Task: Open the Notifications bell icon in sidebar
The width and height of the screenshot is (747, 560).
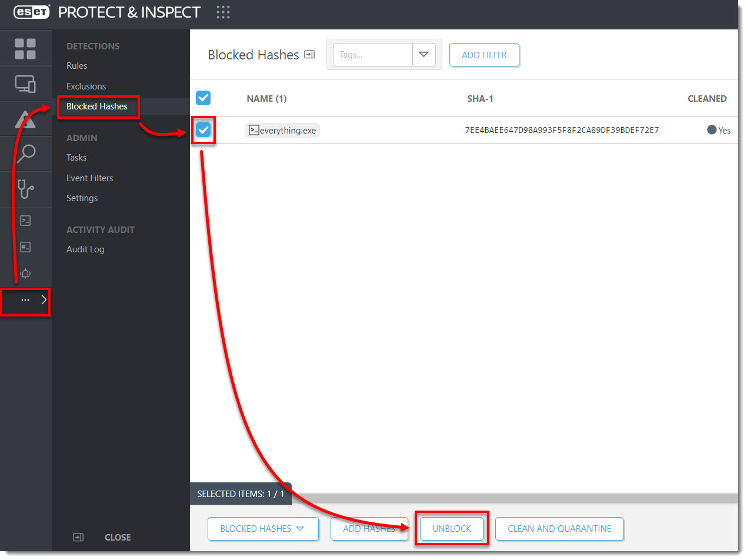Action: pyautogui.click(x=25, y=274)
